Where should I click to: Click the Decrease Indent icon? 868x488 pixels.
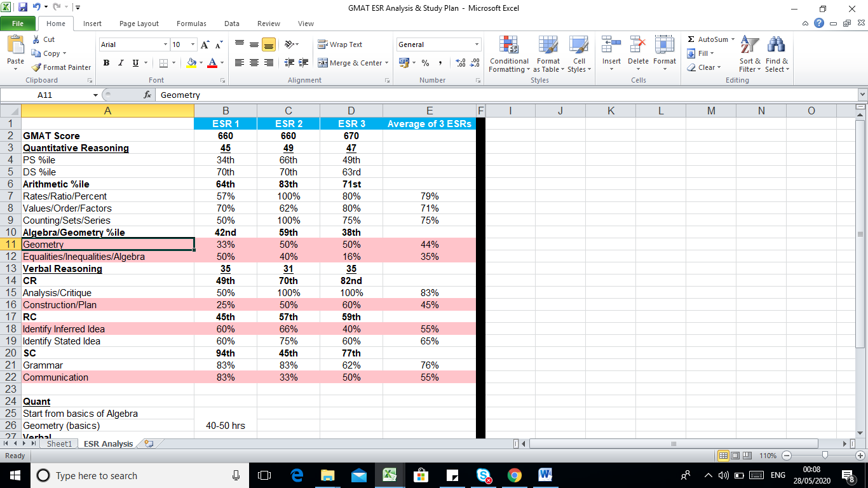click(x=289, y=63)
